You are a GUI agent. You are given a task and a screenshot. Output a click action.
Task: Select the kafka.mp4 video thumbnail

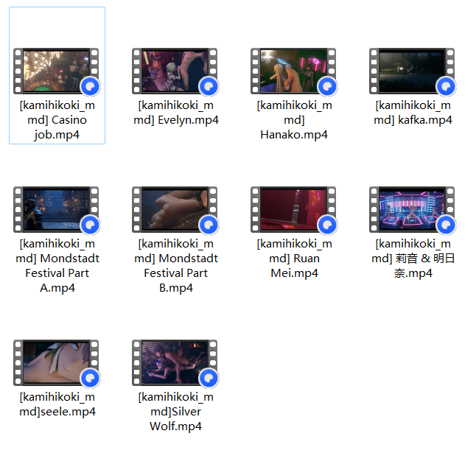pyautogui.click(x=412, y=71)
